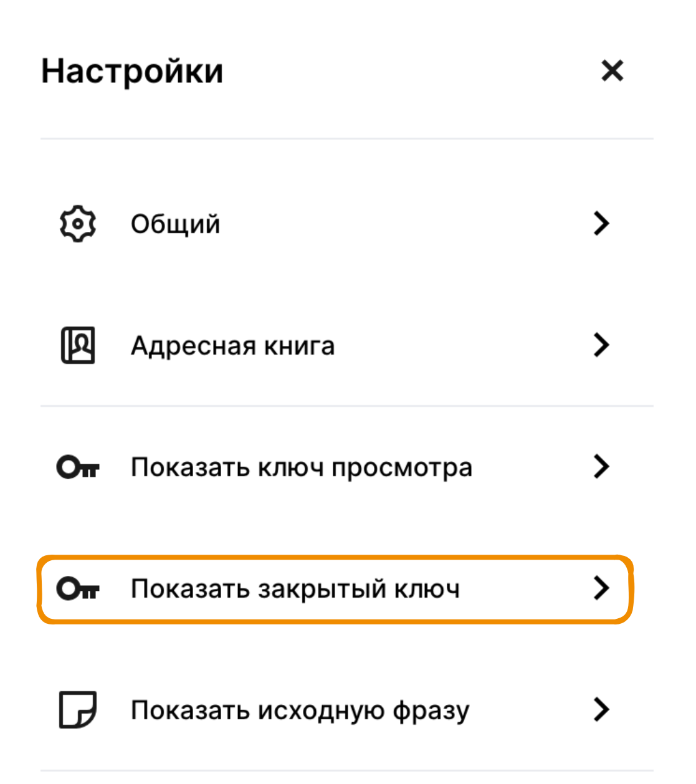Click the orange border of highlighted row
696x784 pixels.
tap(336, 557)
